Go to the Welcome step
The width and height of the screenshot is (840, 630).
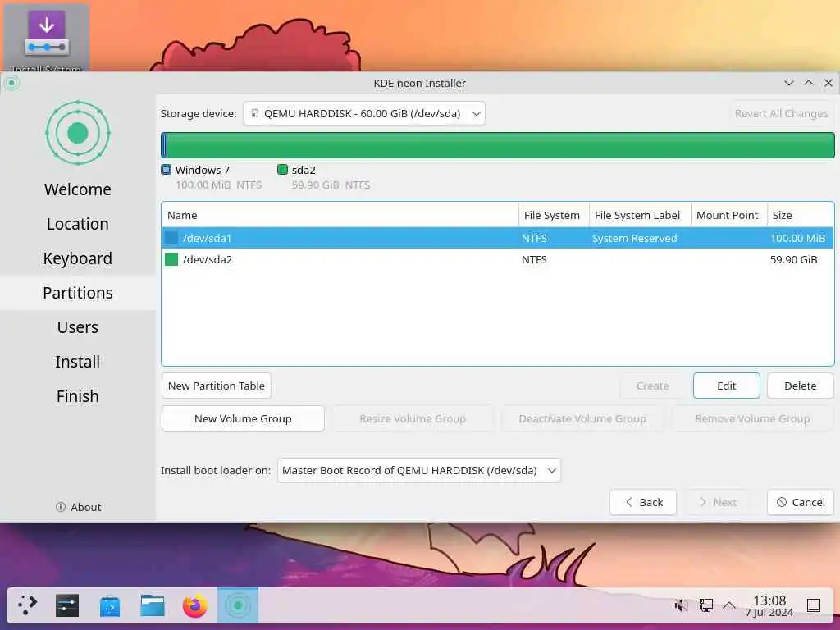78,189
